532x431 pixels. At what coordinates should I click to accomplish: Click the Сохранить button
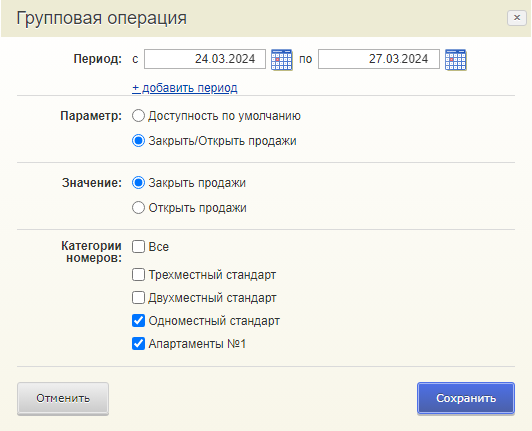tap(466, 398)
